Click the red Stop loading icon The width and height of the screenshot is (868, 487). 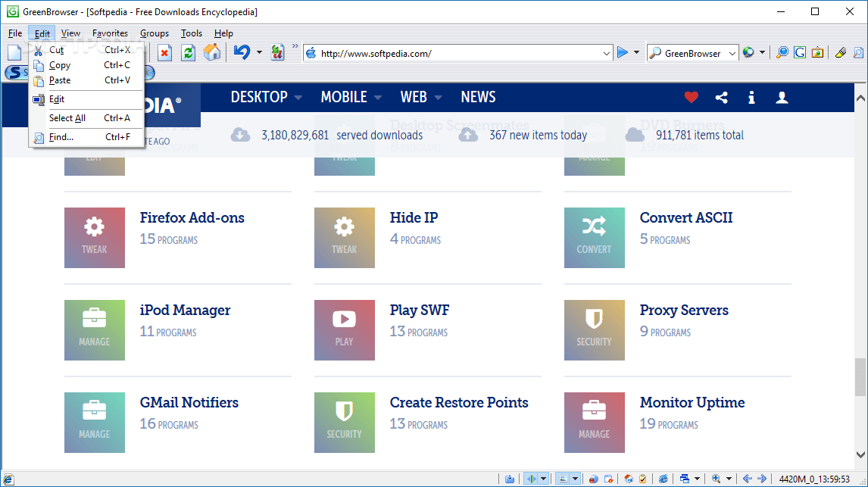pos(164,53)
